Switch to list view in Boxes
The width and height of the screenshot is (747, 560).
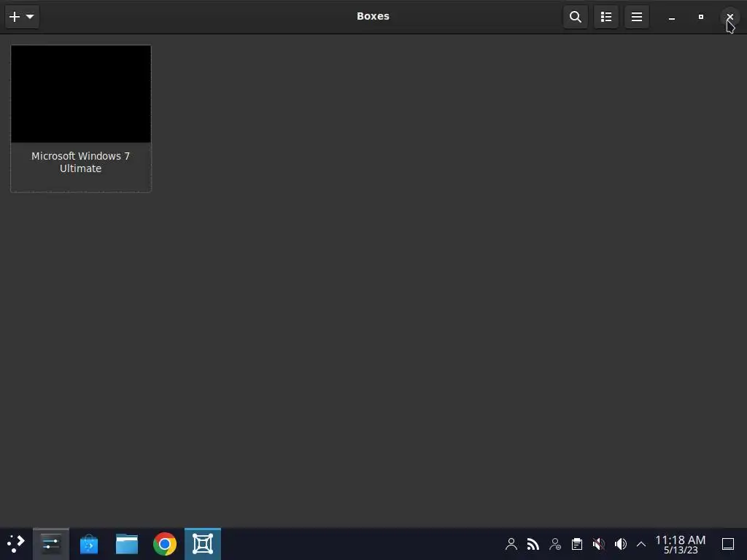coord(606,17)
